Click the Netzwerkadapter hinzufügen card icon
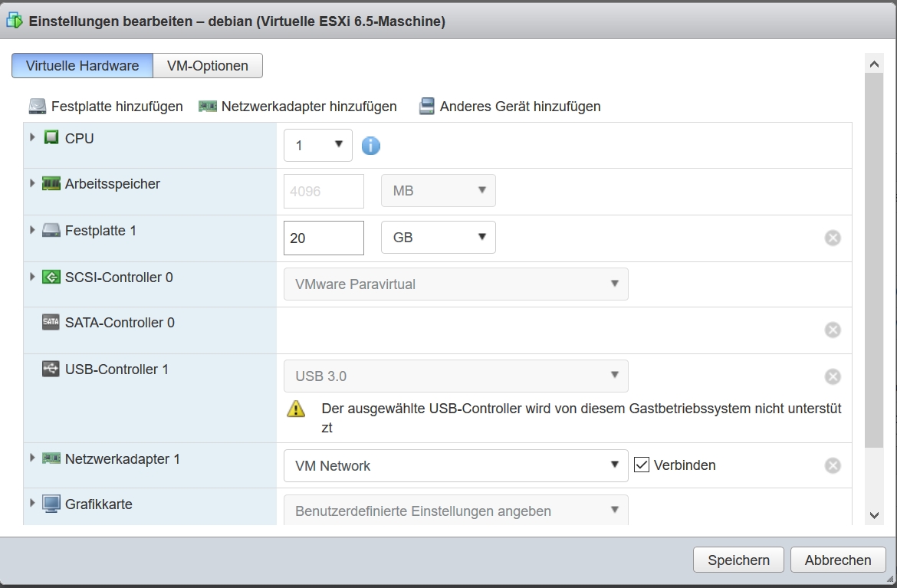The height and width of the screenshot is (588, 897). [x=208, y=107]
